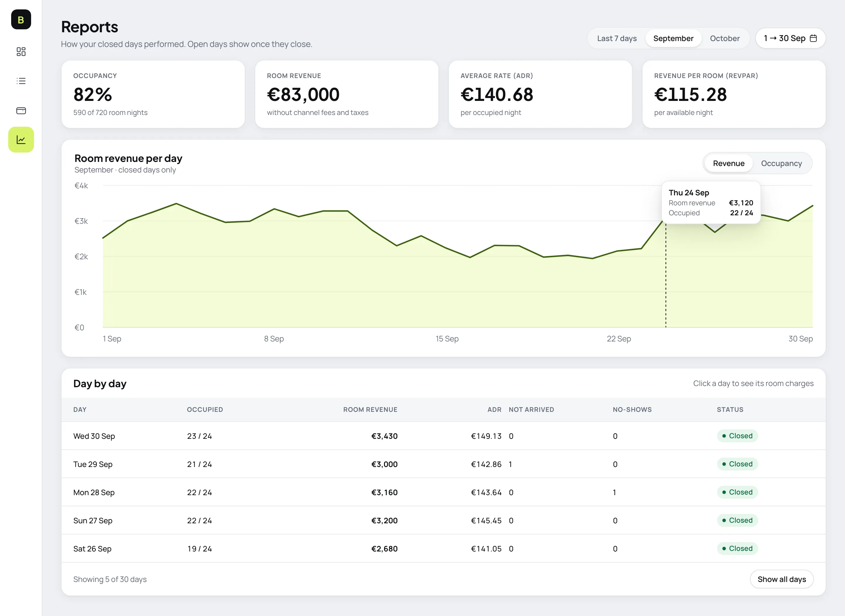Image resolution: width=845 pixels, height=616 pixels.
Task: Open the Wed 30 Sep row
Action: click(443, 436)
